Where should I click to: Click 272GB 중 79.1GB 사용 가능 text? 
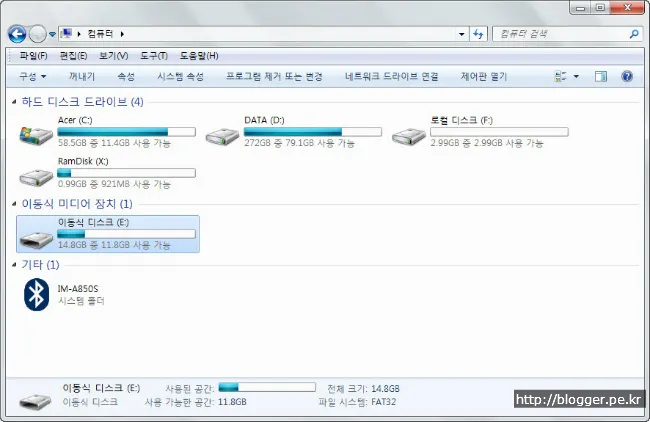click(299, 143)
